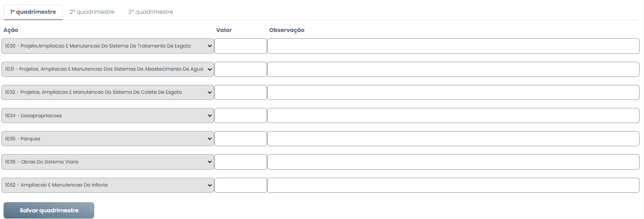Viewport: 644px width, 219px height.
Task: Focus the Valor field for 1034 Desapropriacoes
Action: 240,115
